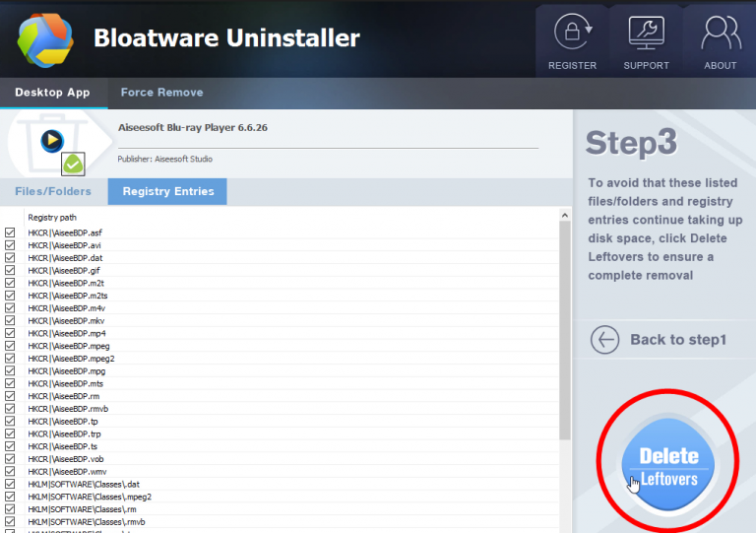This screenshot has width=756, height=533.
Task: Click the Bloatware Uninstaller logo
Action: [45, 40]
